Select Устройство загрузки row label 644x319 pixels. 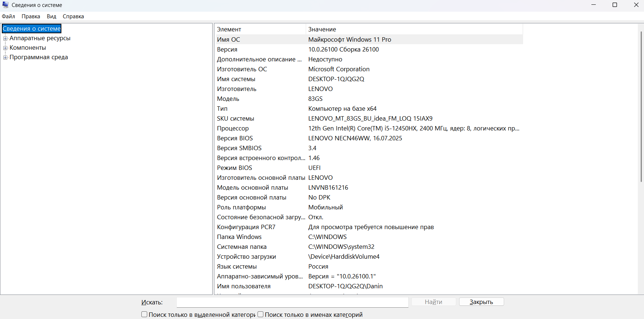[247, 257]
